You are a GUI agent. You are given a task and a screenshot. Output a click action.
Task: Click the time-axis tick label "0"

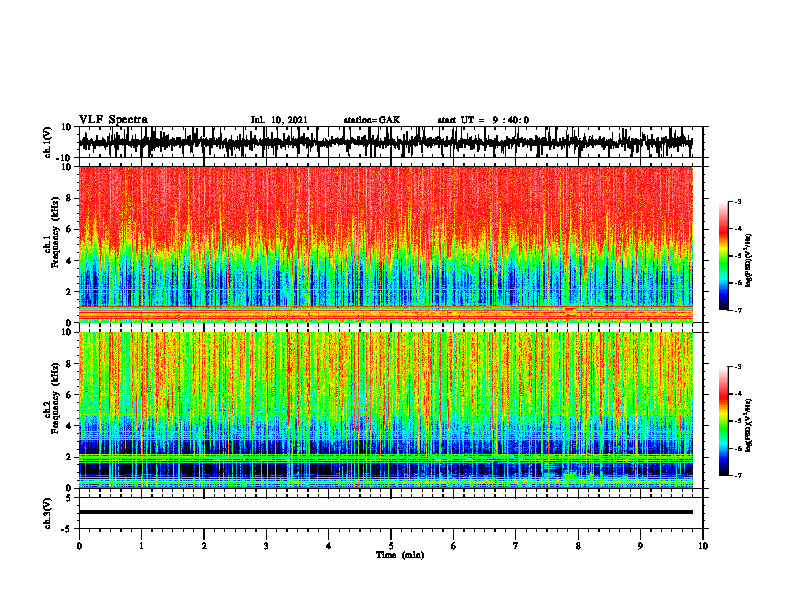click(79, 546)
